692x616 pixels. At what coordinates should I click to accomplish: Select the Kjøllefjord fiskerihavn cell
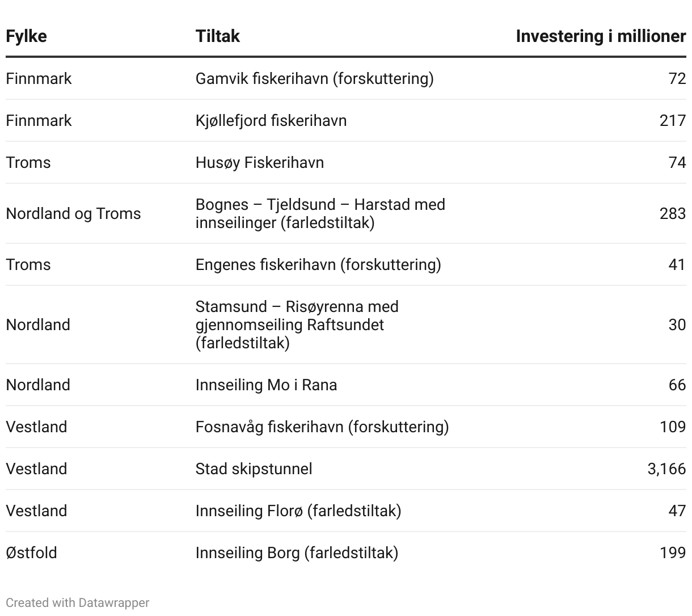pos(271,120)
